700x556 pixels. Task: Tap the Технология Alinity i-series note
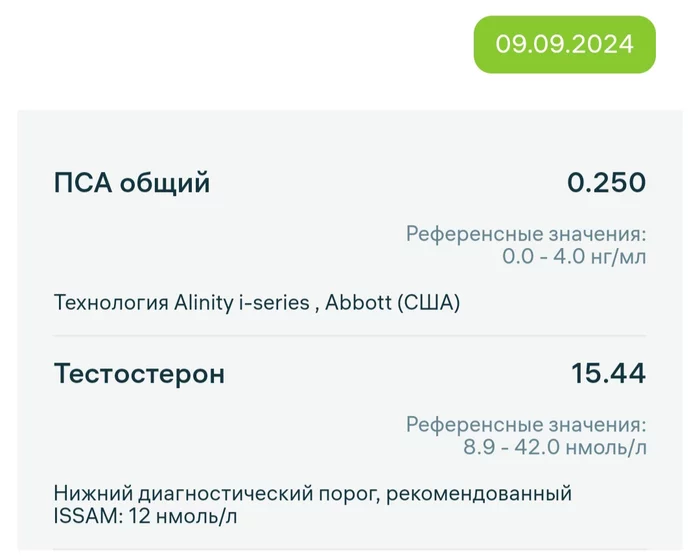[256, 302]
